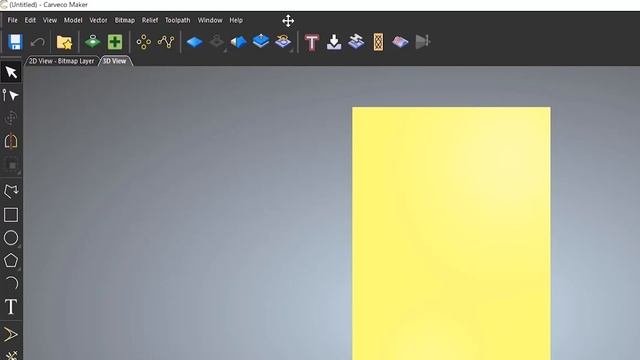
Task: Select the zigzag polyline nodes icon
Action: click(x=166, y=42)
